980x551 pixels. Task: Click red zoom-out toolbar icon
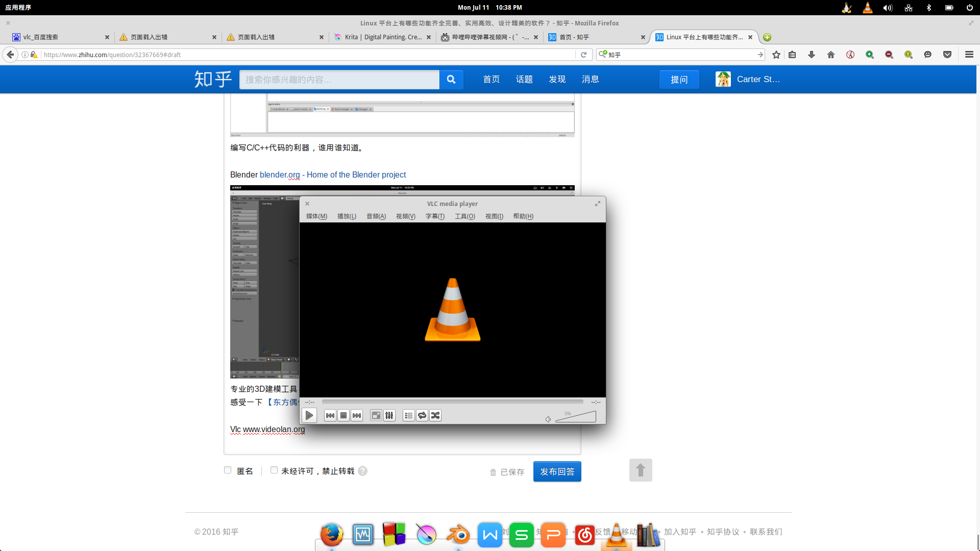[889, 55]
